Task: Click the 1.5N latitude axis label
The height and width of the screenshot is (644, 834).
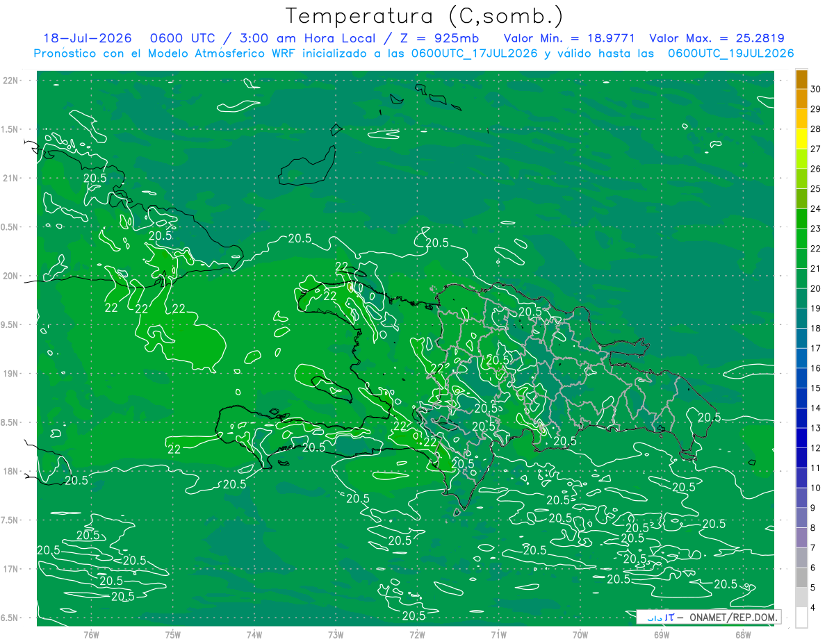Action: 10,129
